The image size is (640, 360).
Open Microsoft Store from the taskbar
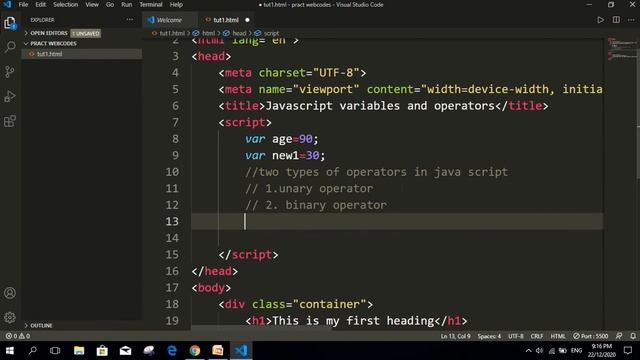coord(102,351)
